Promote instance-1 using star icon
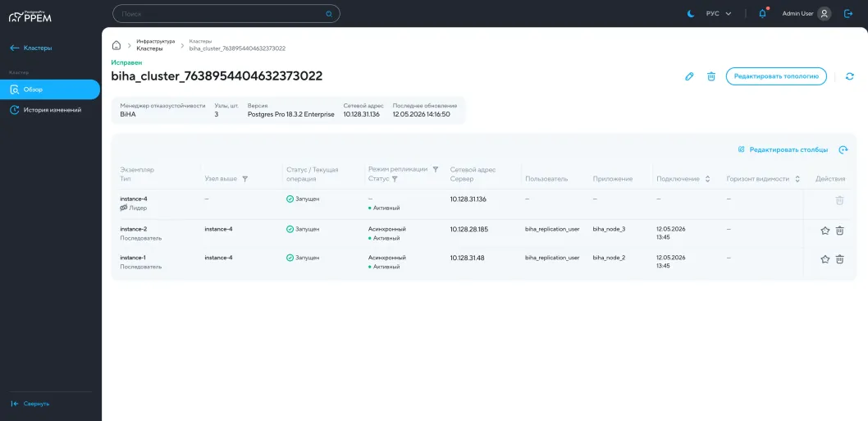Viewport: 868px width, 421px height. [825, 259]
